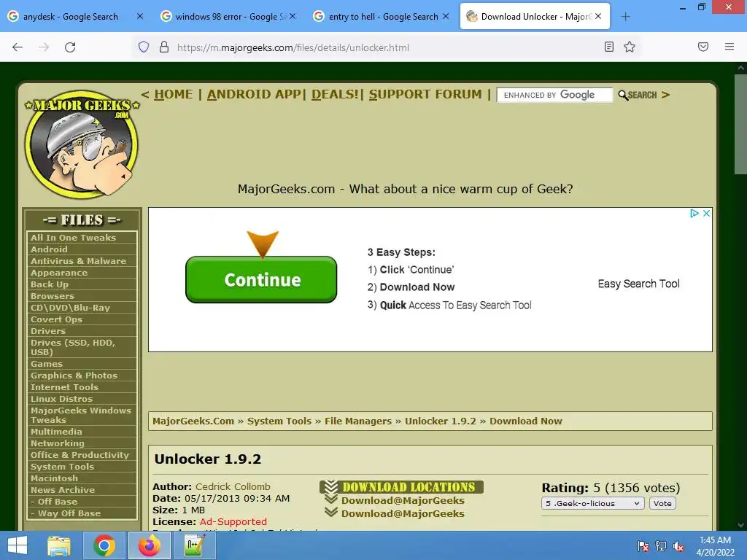Open the ANDROID APP navigation link
This screenshot has height=560, width=747.
254,94
